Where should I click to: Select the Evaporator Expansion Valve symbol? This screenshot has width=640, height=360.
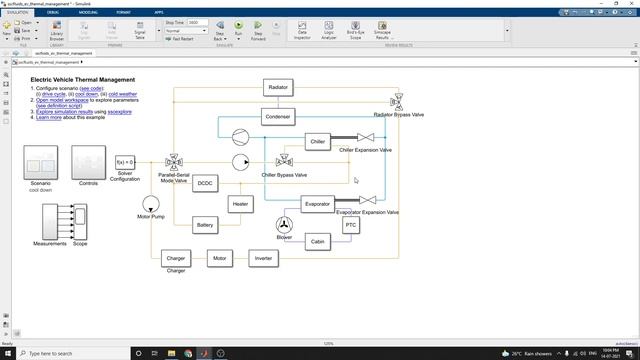point(367,200)
